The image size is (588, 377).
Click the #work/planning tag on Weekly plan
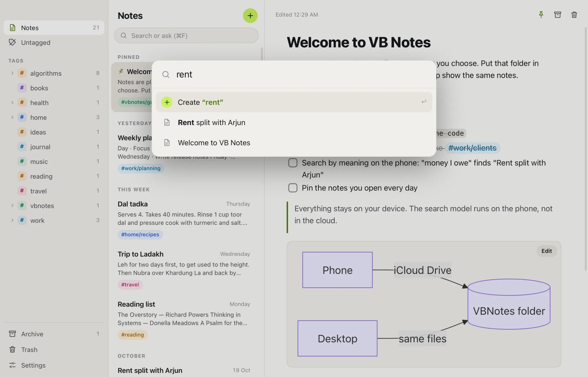141,168
